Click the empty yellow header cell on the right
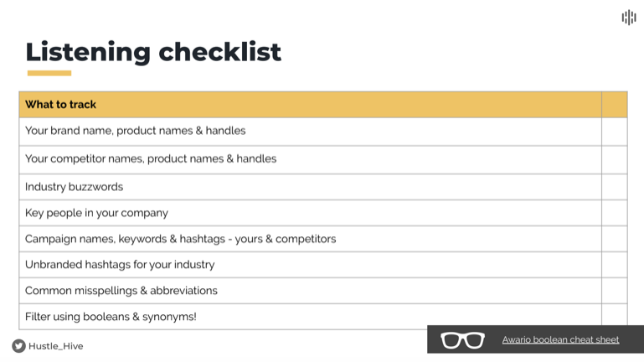 tap(614, 105)
